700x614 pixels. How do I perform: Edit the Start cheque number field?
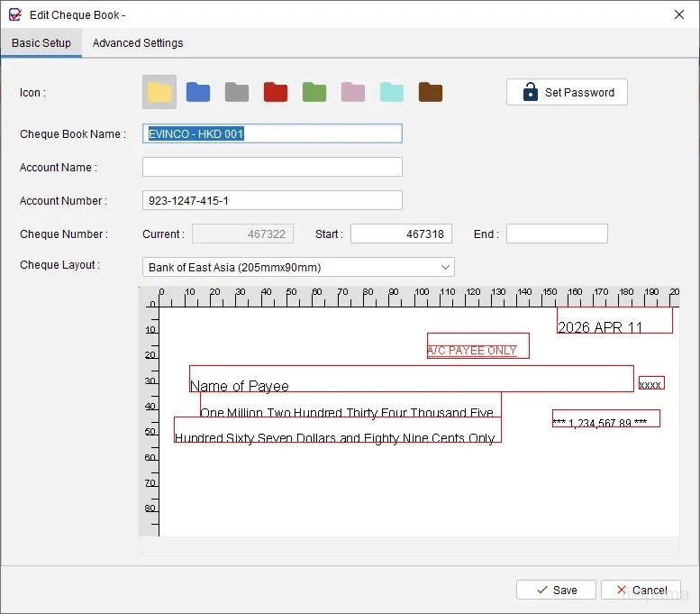[x=401, y=234]
